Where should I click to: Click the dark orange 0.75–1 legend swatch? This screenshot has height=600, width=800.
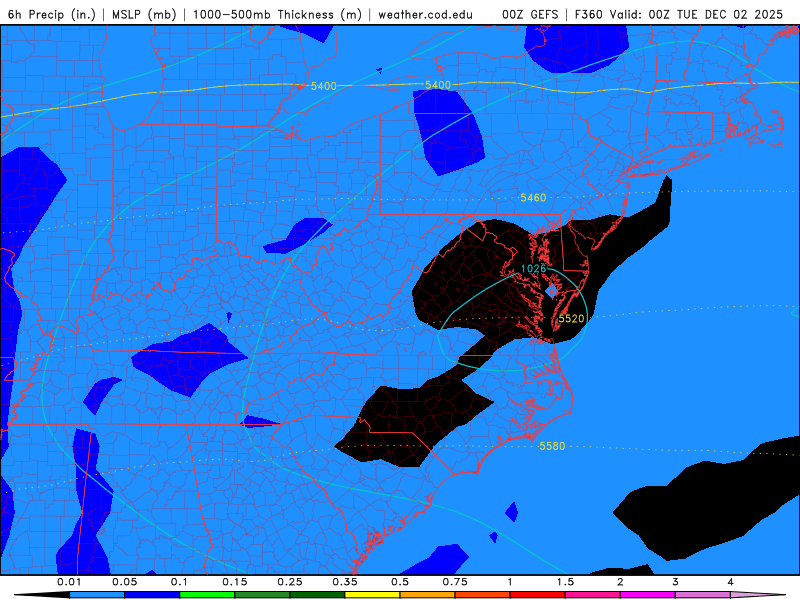coord(483,595)
